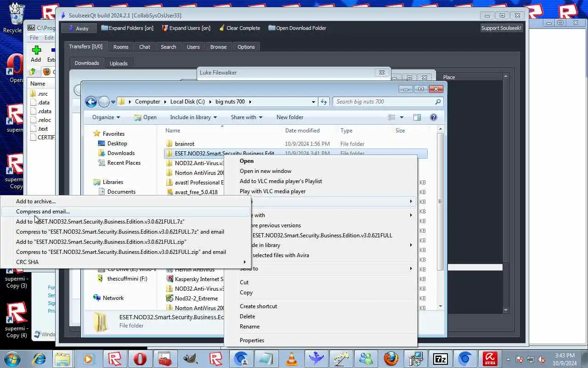The width and height of the screenshot is (588, 368).
Task: Click the brainrot folder icon
Action: click(x=169, y=144)
